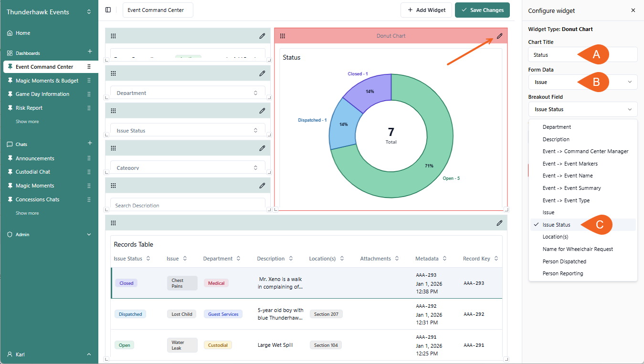Select Issue Status checked option in list
Image resolution: width=644 pixels, height=364 pixels.
[x=556, y=225]
